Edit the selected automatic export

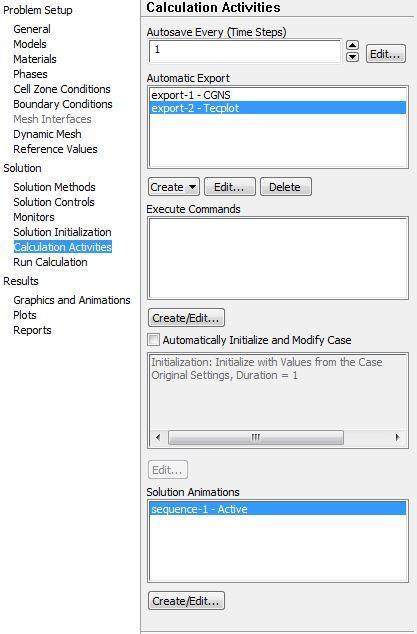coord(230,187)
